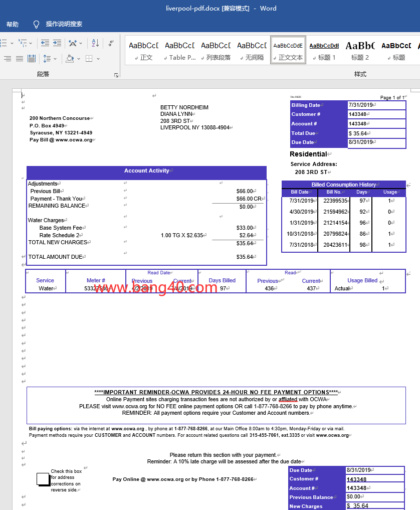Click the TOTAL AMOUNT DUE text
The width and height of the screenshot is (420, 510).
click(x=56, y=257)
